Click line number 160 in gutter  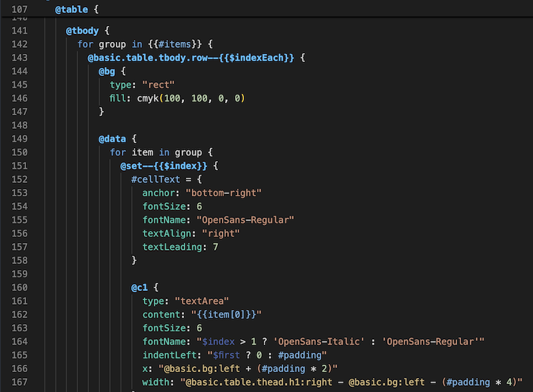coord(20,288)
